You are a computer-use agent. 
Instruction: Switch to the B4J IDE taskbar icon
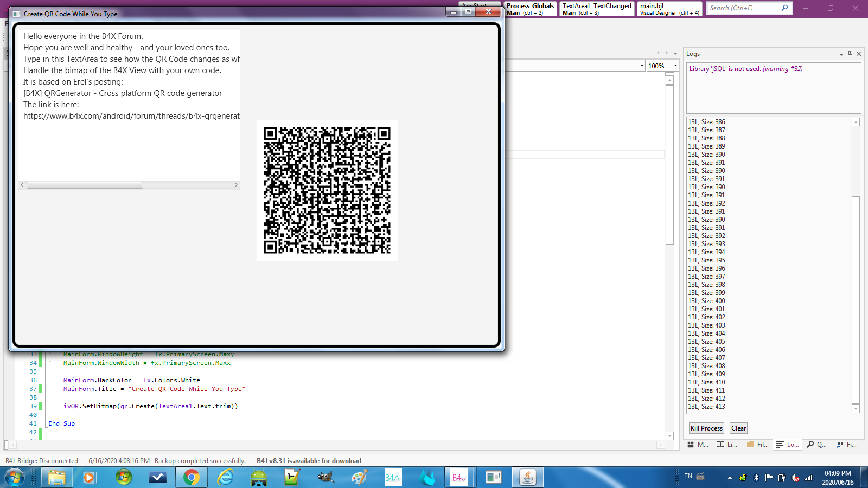pos(459,478)
